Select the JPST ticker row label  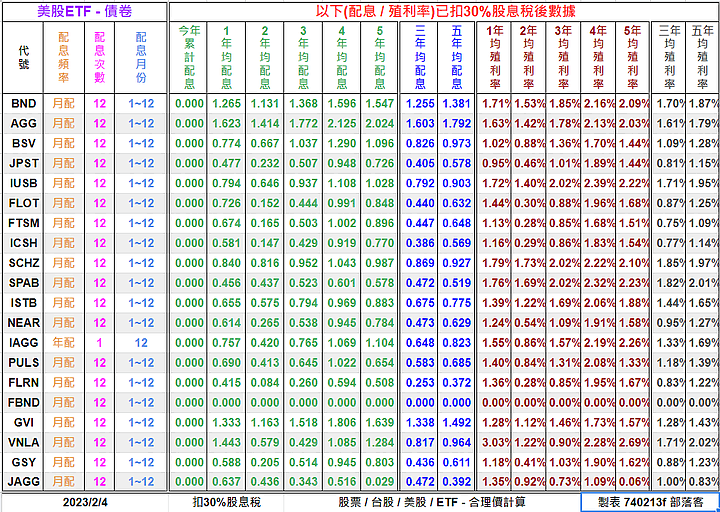(23, 163)
